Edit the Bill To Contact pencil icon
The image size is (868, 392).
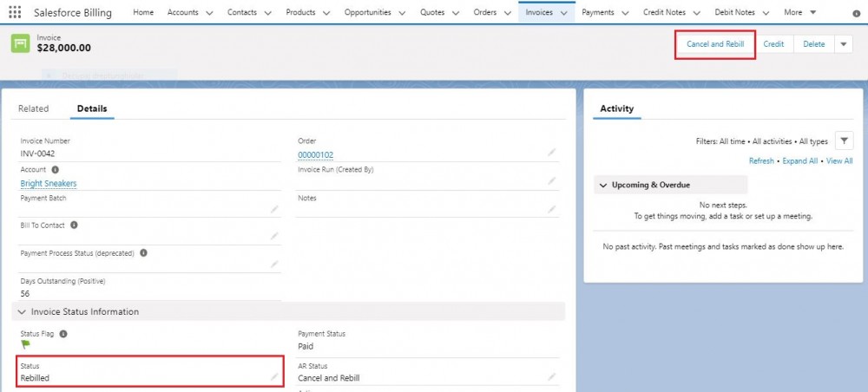(274, 237)
